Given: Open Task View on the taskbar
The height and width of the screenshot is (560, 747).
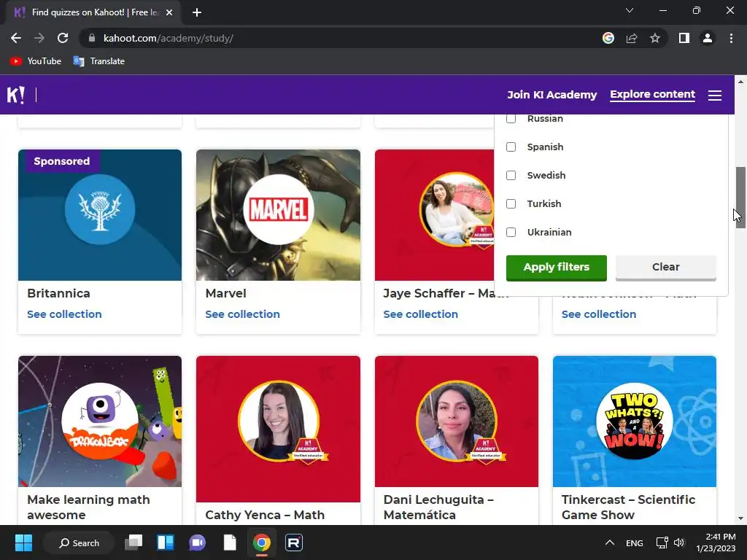Looking at the screenshot, I should [x=133, y=542].
